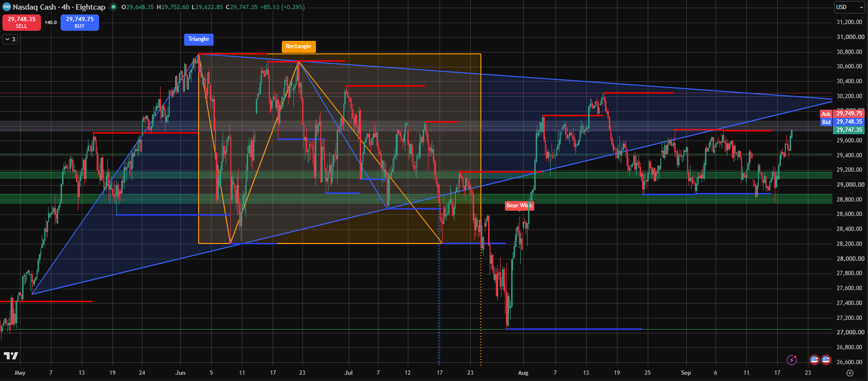Click the Nasdaq Cash · 4h · Eightcap title
Viewport: 868px width, 381px height.
59,7
